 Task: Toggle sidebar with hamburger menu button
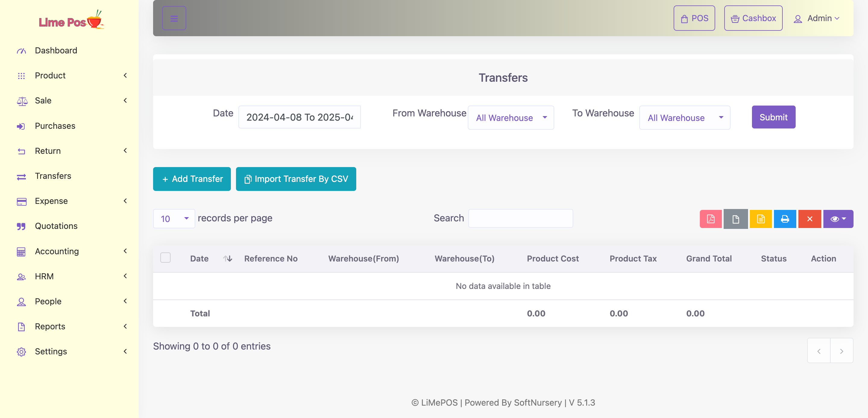click(x=174, y=18)
